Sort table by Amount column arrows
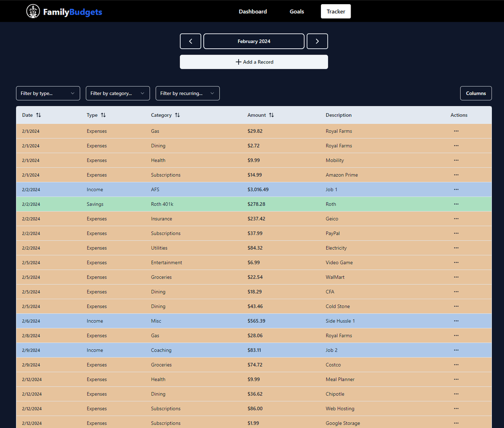The width and height of the screenshot is (504, 428). [271, 115]
